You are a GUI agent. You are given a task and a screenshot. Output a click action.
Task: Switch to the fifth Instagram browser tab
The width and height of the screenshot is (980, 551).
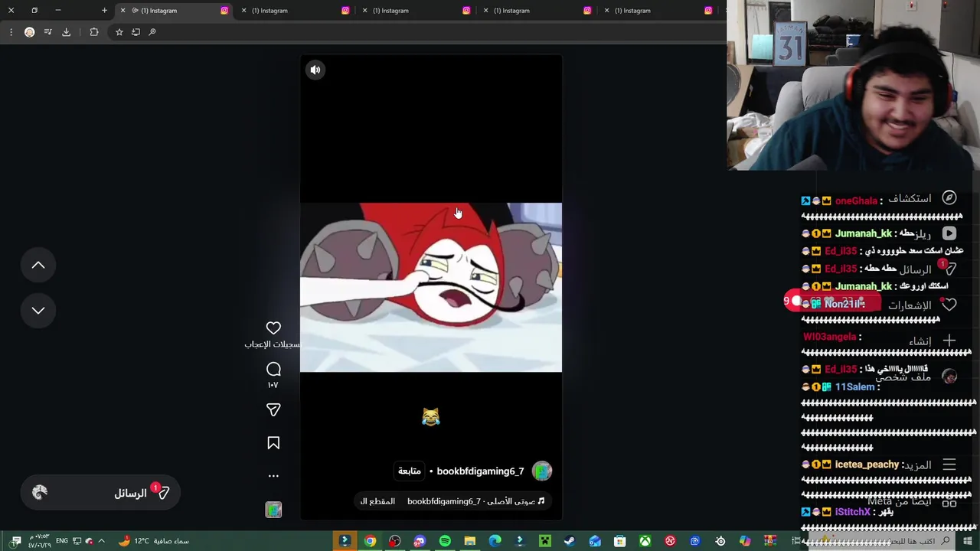click(x=657, y=11)
